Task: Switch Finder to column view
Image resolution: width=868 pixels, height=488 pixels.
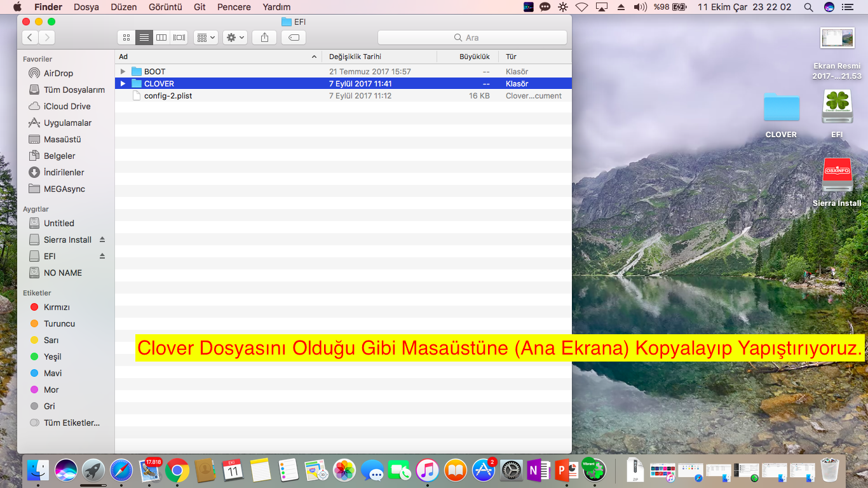Action: click(x=161, y=37)
